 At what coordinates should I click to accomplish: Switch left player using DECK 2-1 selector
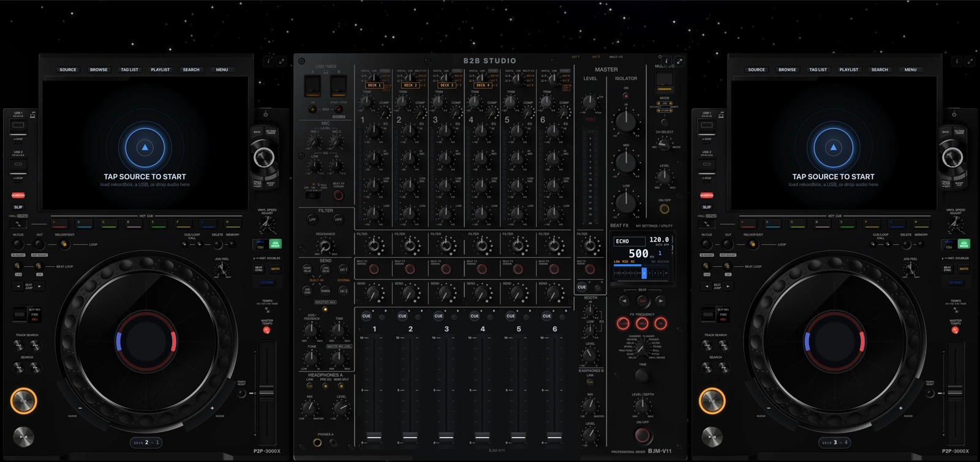tap(146, 442)
